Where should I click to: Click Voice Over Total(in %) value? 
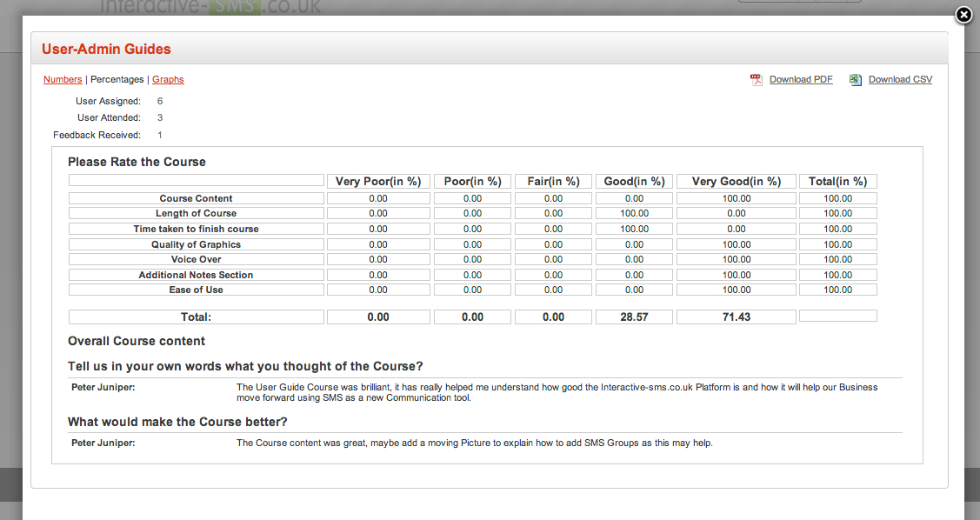coord(837,259)
